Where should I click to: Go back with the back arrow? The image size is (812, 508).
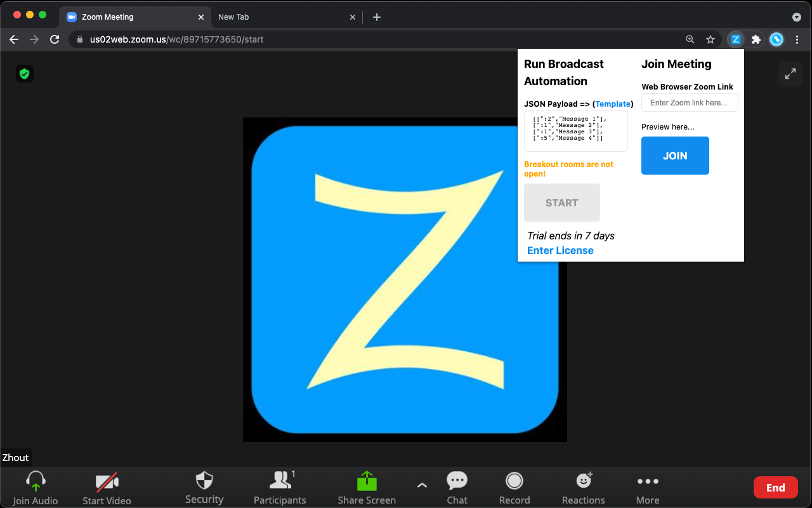point(14,39)
